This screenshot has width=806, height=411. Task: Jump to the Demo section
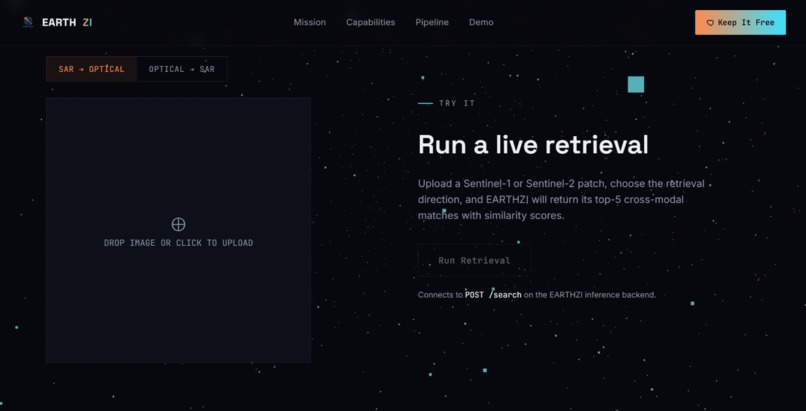tap(481, 23)
